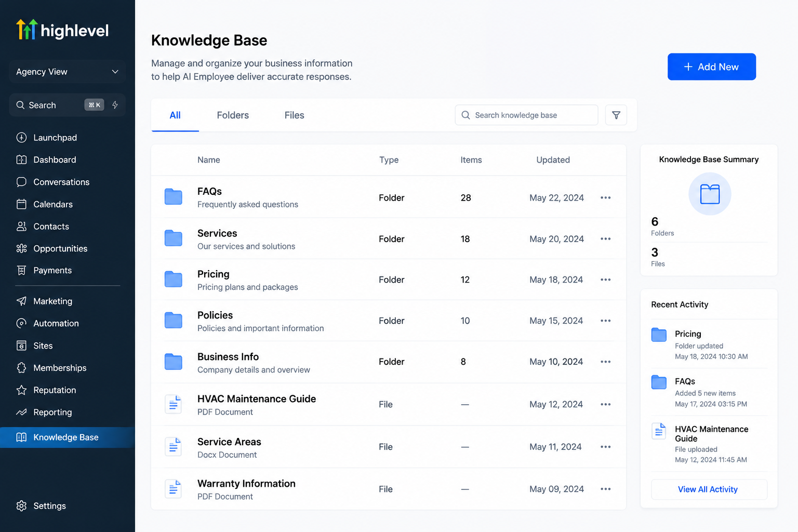
Task: Open the more options menu for Service Areas
Action: (x=606, y=447)
